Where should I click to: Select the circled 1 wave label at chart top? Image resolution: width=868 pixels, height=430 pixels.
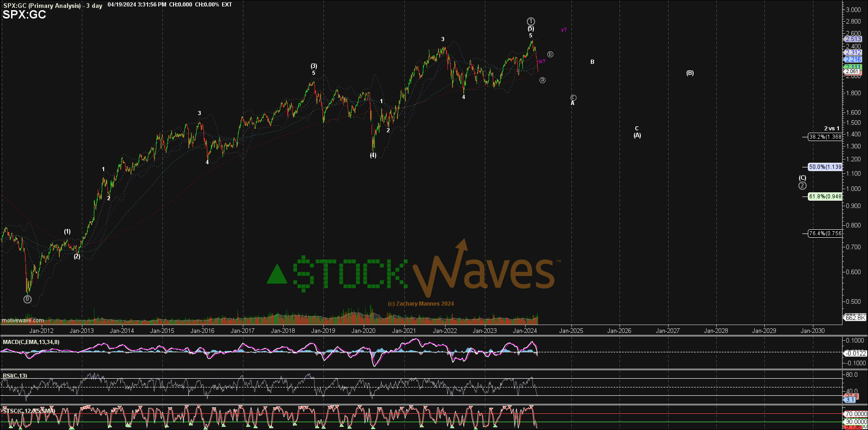tap(531, 21)
